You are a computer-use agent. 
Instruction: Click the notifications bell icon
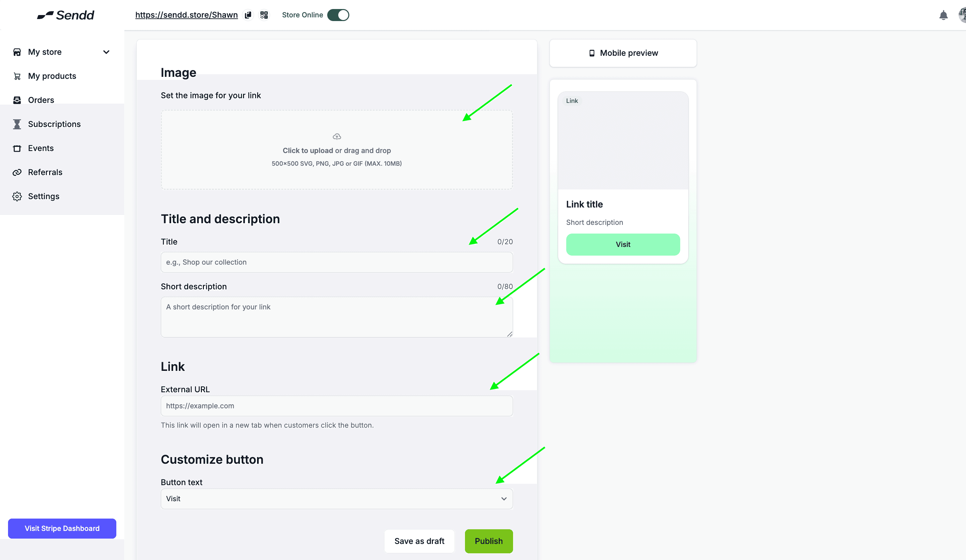tap(943, 15)
